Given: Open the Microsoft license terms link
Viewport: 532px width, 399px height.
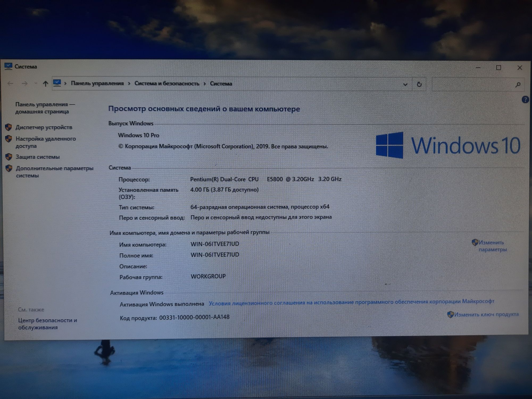Looking at the screenshot, I should click(351, 302).
